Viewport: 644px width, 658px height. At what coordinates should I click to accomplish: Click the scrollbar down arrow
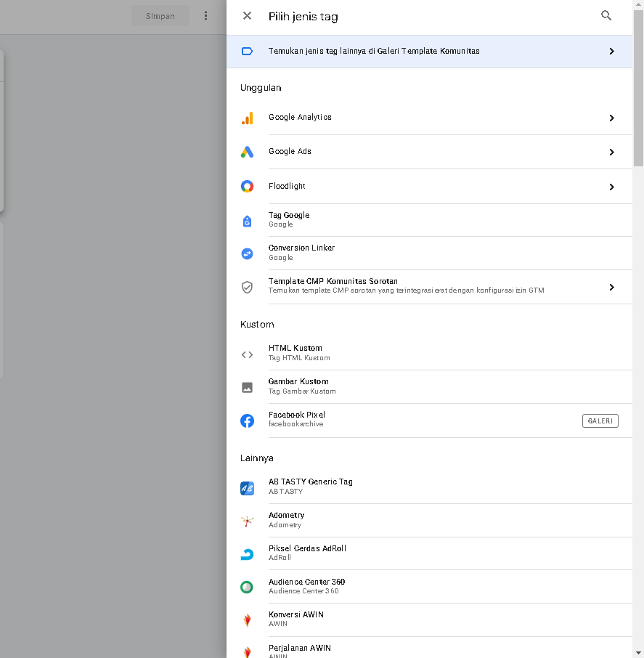click(638, 654)
